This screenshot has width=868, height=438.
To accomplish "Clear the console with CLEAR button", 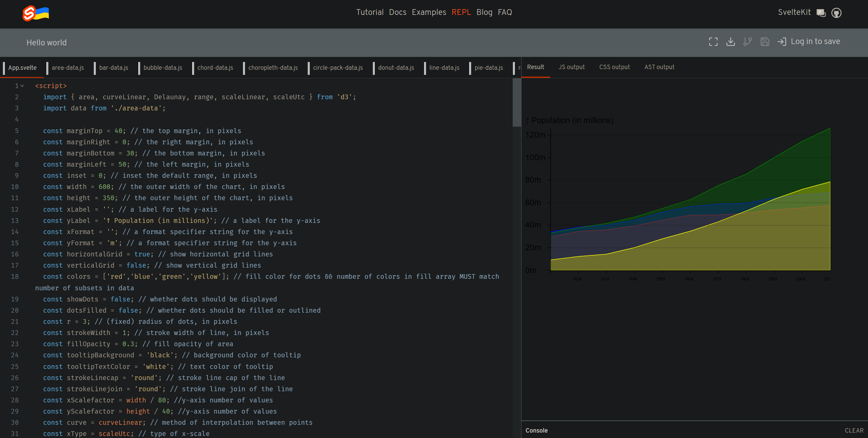I will click(x=854, y=431).
